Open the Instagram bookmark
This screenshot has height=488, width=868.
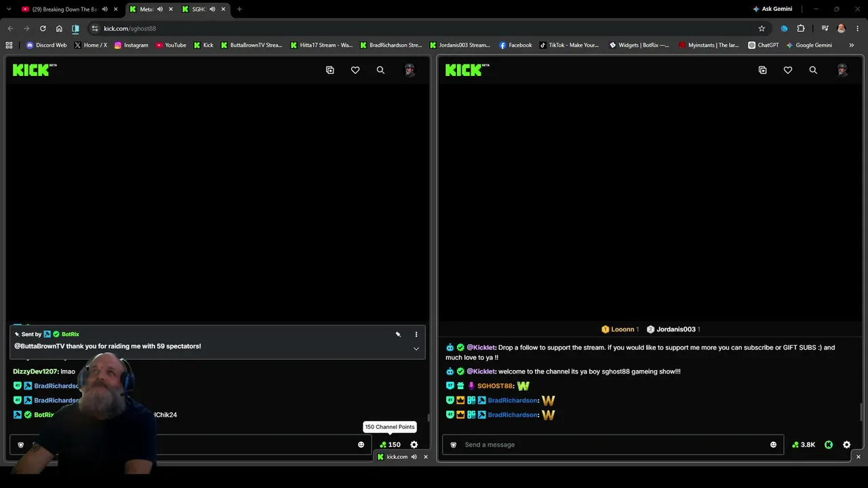pos(131,45)
